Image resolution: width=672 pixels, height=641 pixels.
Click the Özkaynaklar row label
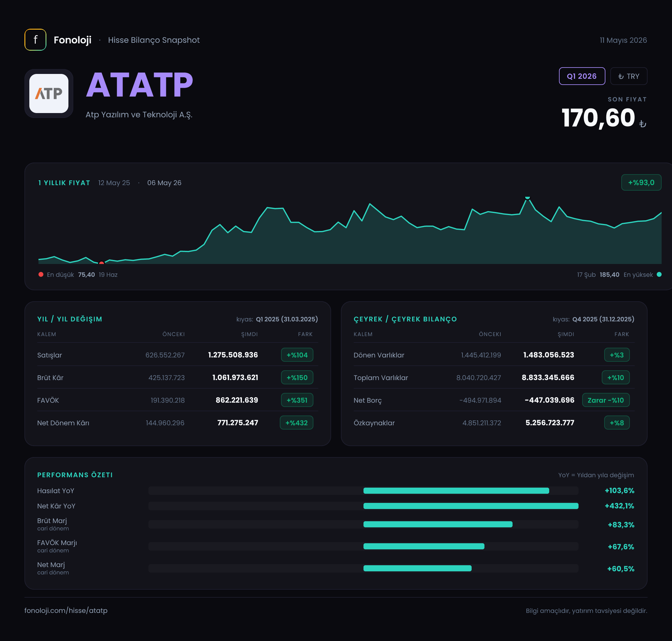coord(374,423)
